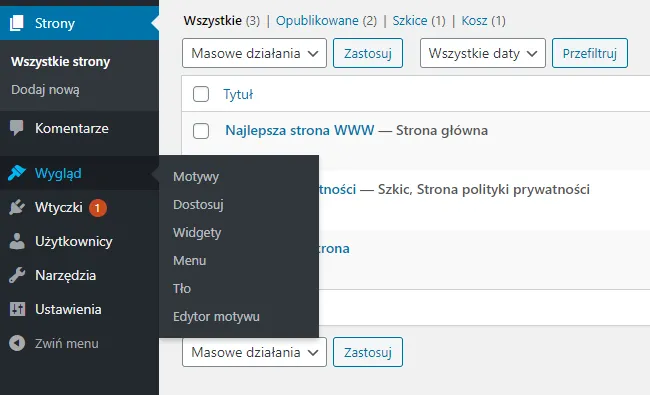Choose Menu in Wygląd flyout
This screenshot has height=395, width=650.
tap(189, 260)
